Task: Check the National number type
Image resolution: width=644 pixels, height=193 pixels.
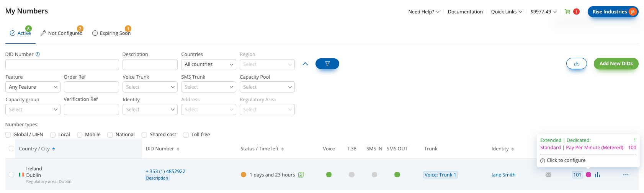Action: pos(110,135)
